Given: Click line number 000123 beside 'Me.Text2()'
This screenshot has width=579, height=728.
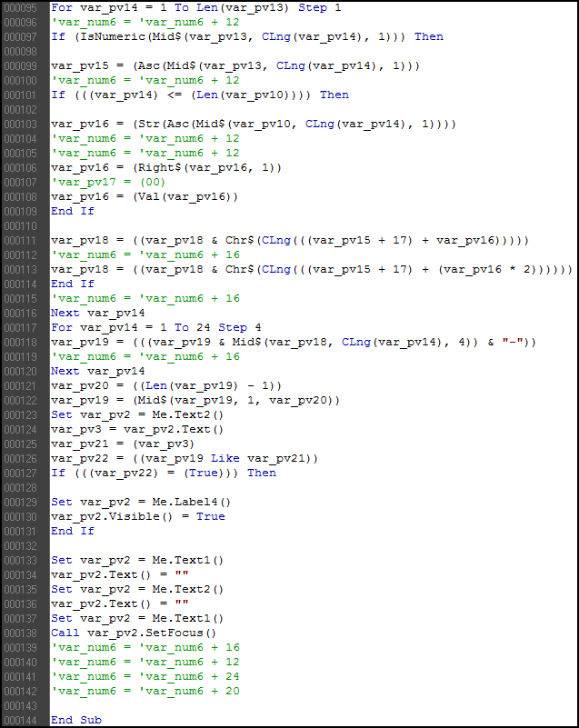Looking at the screenshot, I should (20, 415).
